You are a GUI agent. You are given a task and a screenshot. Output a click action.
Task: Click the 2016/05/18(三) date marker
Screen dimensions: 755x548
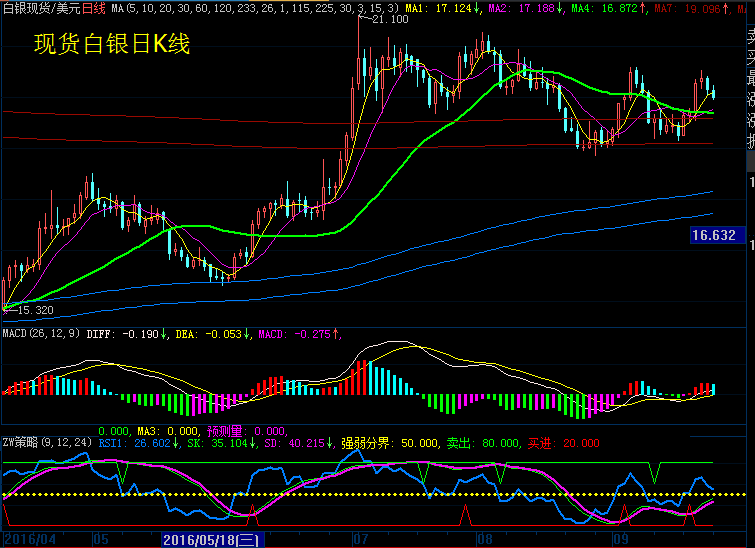click(x=211, y=539)
